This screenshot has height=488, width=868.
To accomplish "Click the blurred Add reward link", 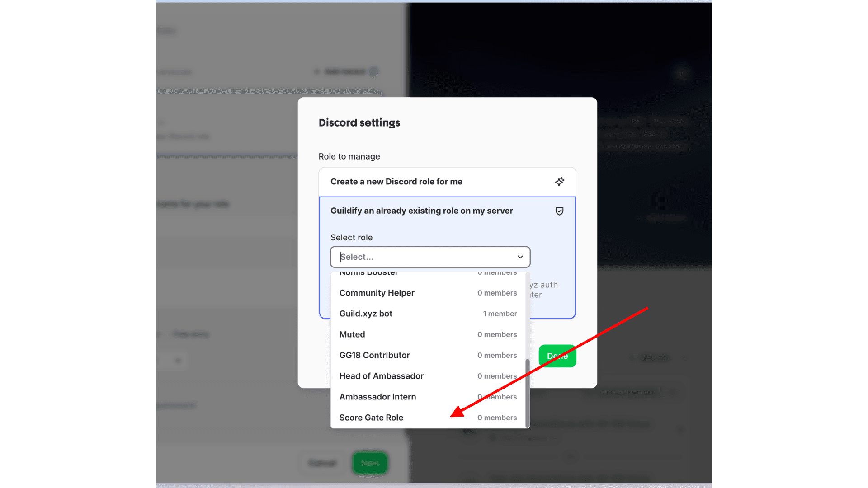I will point(344,71).
